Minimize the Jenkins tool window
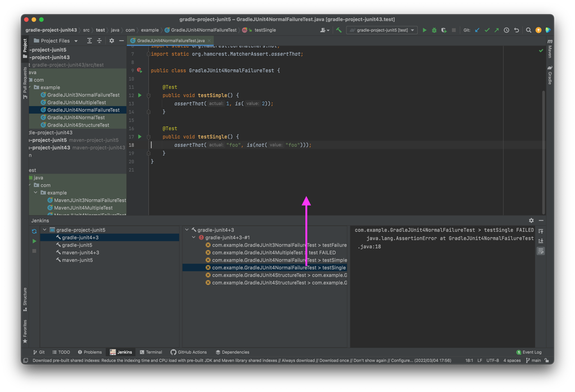This screenshot has height=392, width=575. pos(541,220)
